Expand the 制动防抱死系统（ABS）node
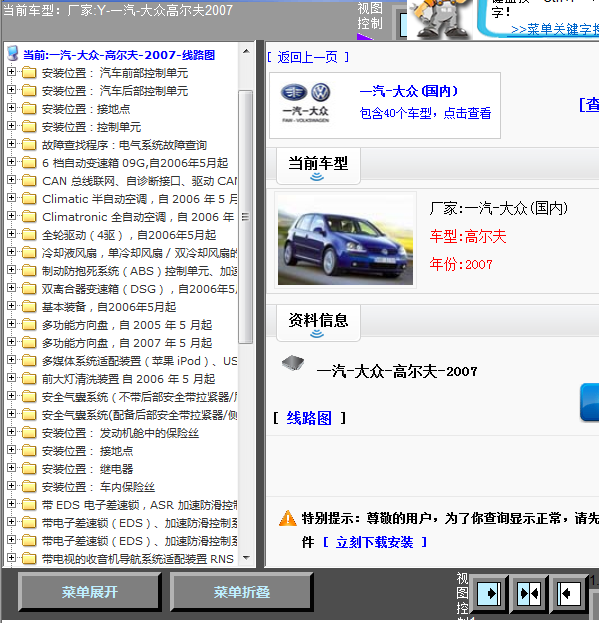The height and width of the screenshot is (623, 599). pos(12,269)
